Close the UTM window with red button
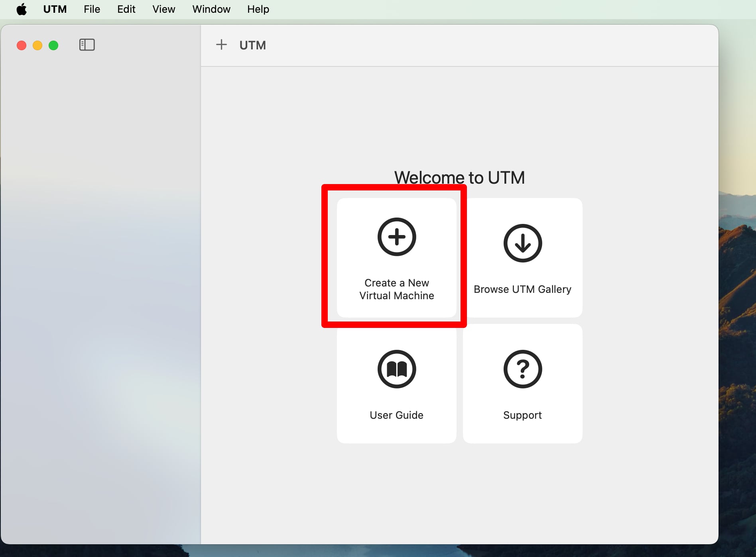Viewport: 756px width, 557px height. pyautogui.click(x=22, y=45)
